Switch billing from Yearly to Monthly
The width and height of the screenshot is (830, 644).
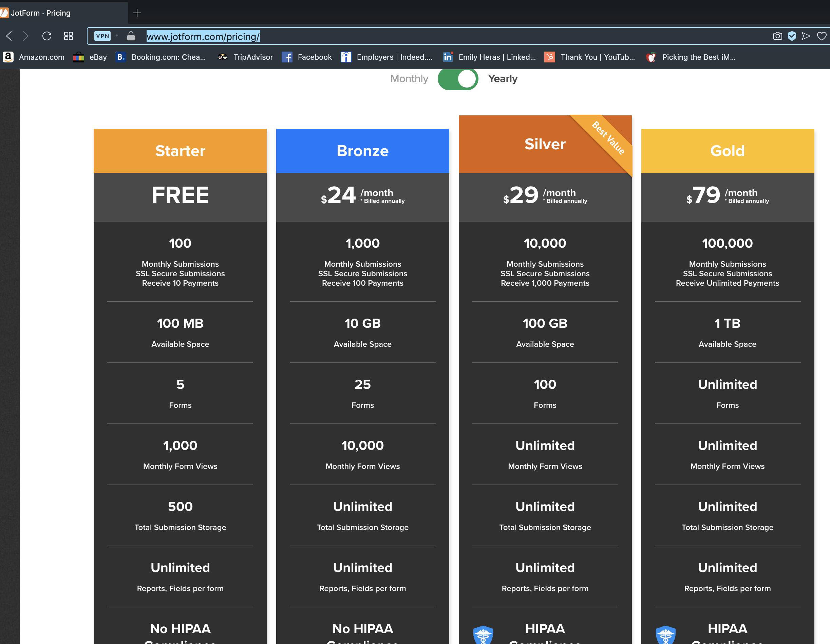click(x=457, y=79)
